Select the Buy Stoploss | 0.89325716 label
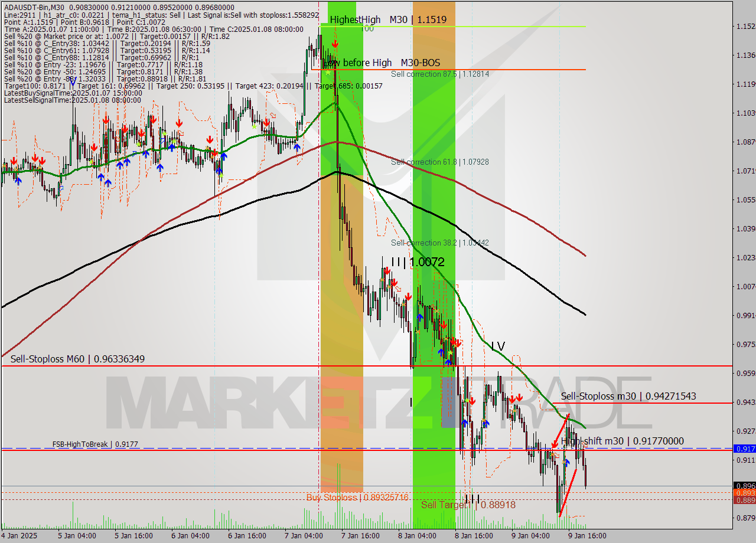Image resolution: width=756 pixels, height=543 pixels. [357, 498]
